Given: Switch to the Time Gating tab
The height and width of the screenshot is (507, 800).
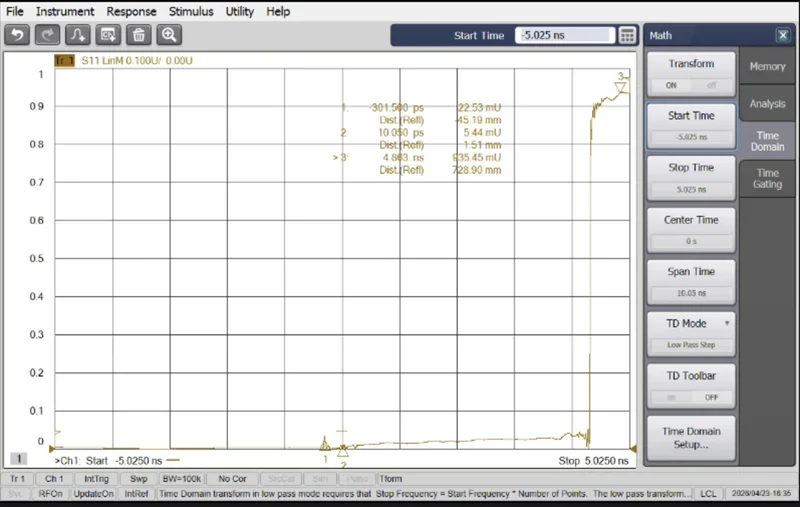Looking at the screenshot, I should click(x=767, y=179).
